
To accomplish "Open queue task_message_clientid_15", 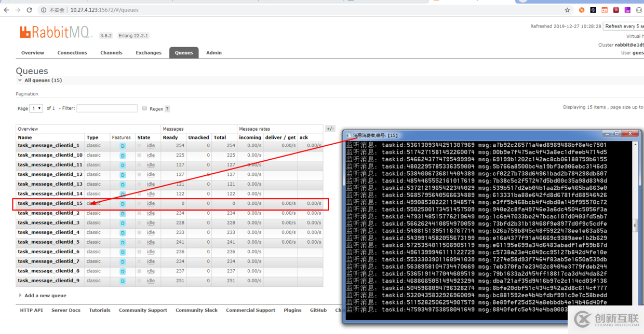I will point(50,203).
